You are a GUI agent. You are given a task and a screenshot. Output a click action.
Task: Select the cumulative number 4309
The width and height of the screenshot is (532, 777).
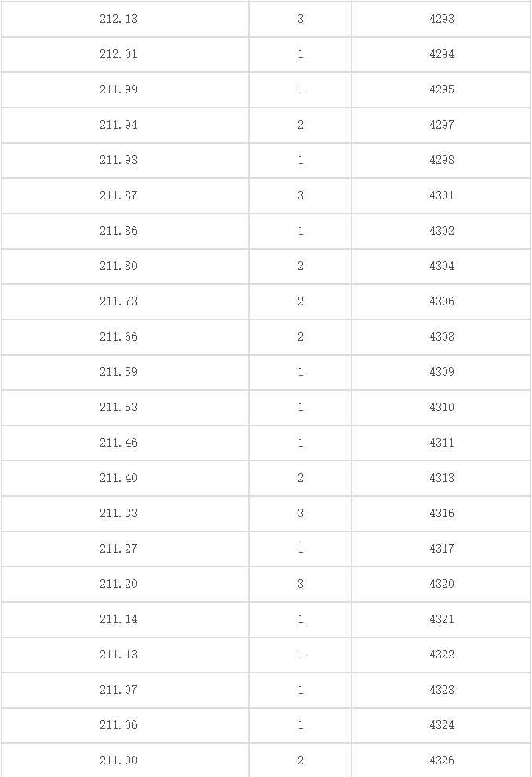point(442,372)
